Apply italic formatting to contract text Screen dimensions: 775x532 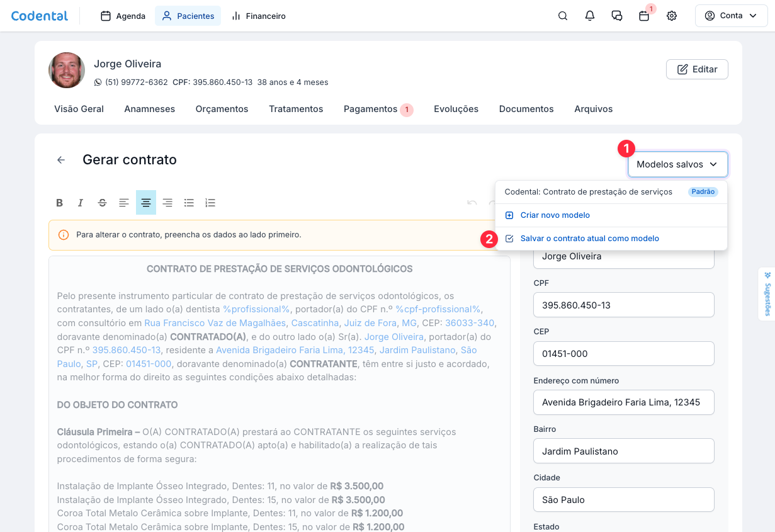pyautogui.click(x=81, y=203)
